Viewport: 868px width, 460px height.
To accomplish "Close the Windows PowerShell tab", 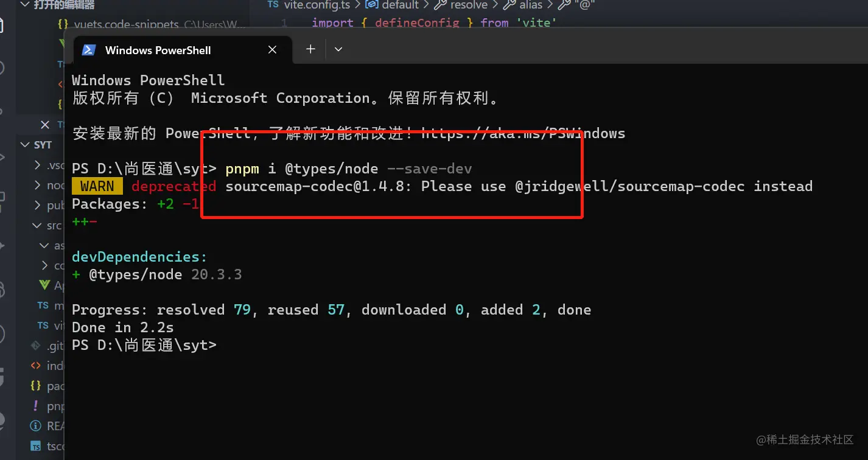I will pyautogui.click(x=272, y=50).
